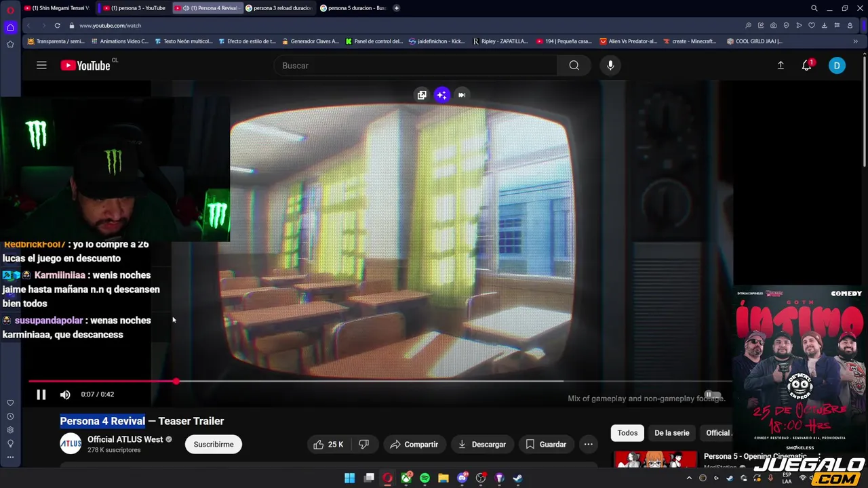
Task: Expand the bookmarks bar overflow chevron
Action: tap(855, 41)
